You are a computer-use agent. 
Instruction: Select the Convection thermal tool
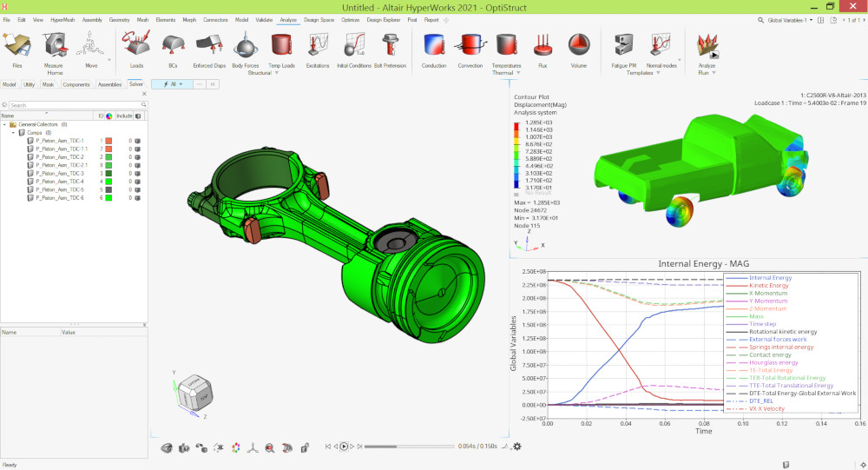470,44
